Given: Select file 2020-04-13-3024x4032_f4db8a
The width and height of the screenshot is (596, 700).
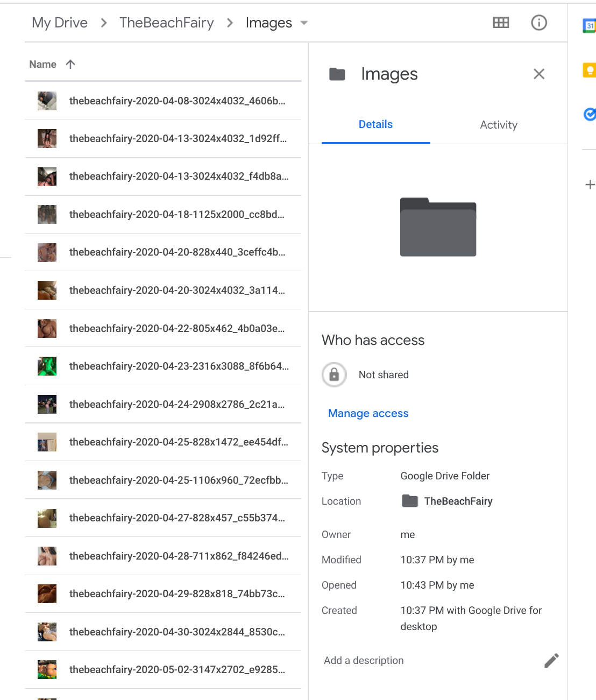Looking at the screenshot, I should [163, 176].
